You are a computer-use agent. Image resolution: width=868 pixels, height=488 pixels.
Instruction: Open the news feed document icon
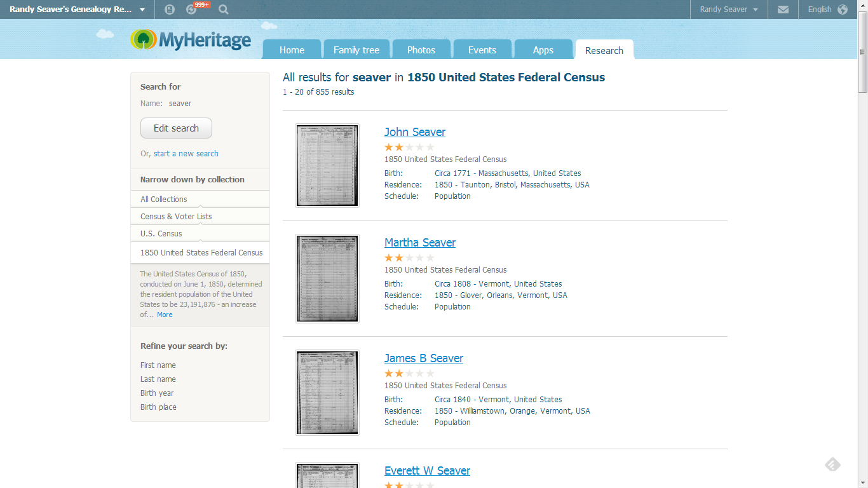click(169, 10)
